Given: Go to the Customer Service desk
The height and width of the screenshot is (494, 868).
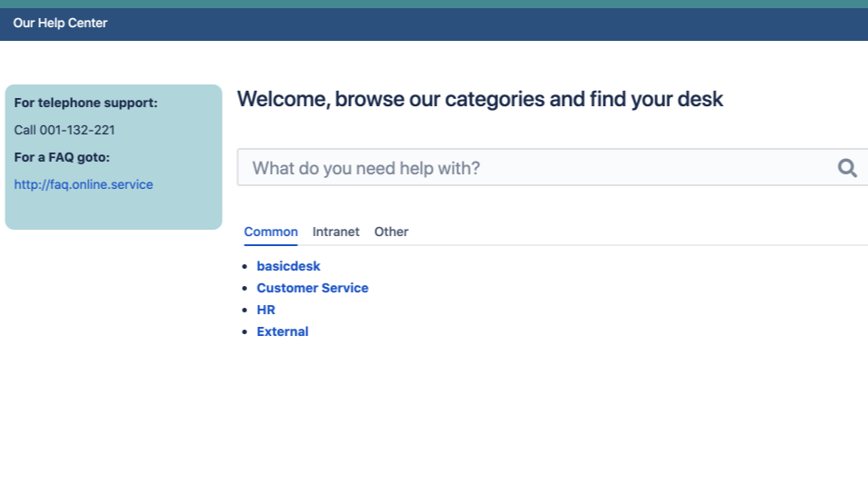Looking at the screenshot, I should click(x=313, y=288).
